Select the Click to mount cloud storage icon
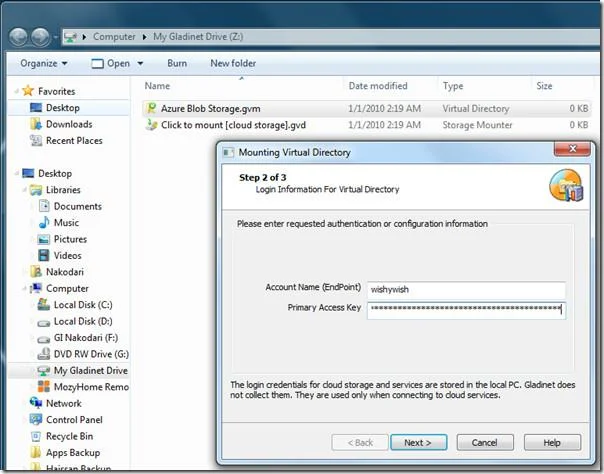 click(x=151, y=125)
